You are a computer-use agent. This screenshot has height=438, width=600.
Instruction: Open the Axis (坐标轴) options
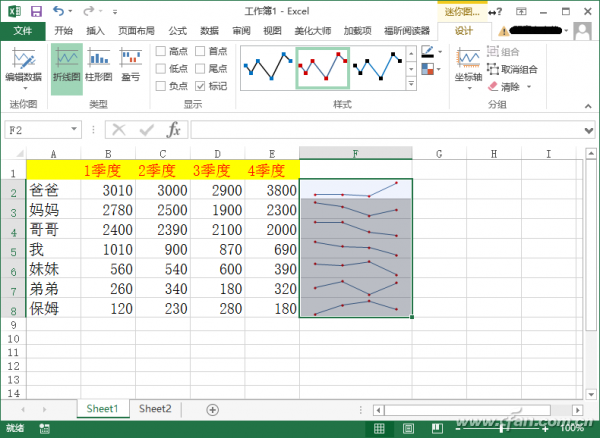(467, 66)
